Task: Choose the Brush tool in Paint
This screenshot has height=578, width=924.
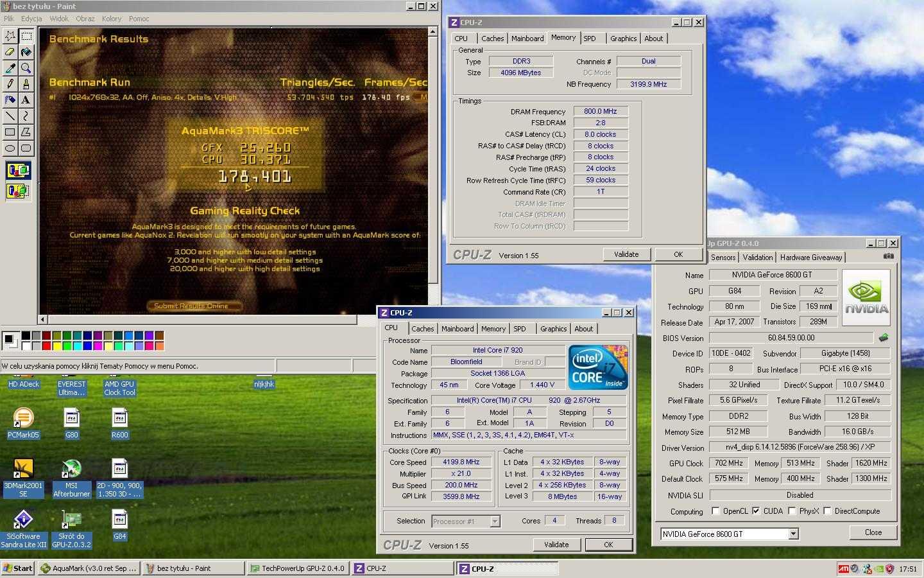Action: tap(26, 83)
